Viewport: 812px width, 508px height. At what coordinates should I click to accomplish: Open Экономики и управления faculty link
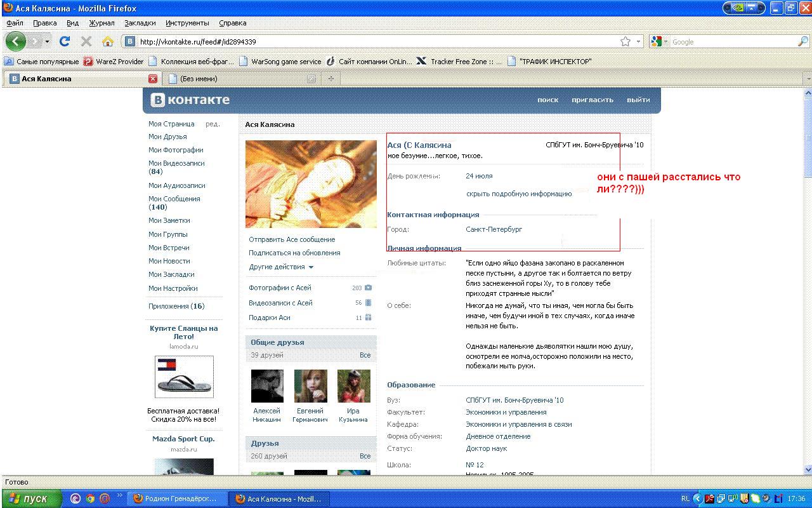(x=506, y=412)
